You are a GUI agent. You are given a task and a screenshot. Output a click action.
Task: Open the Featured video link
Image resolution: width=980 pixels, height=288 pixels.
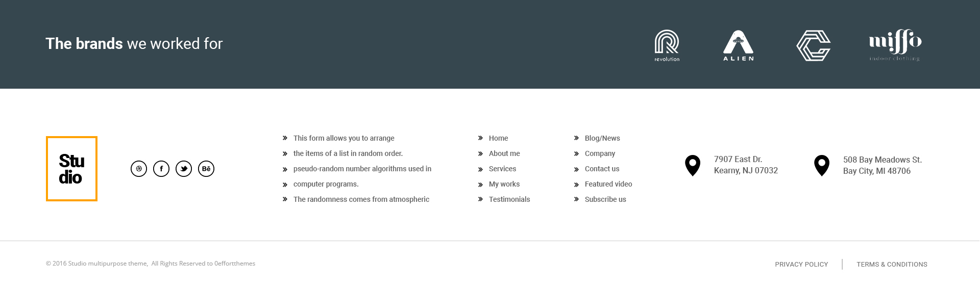pyautogui.click(x=608, y=184)
